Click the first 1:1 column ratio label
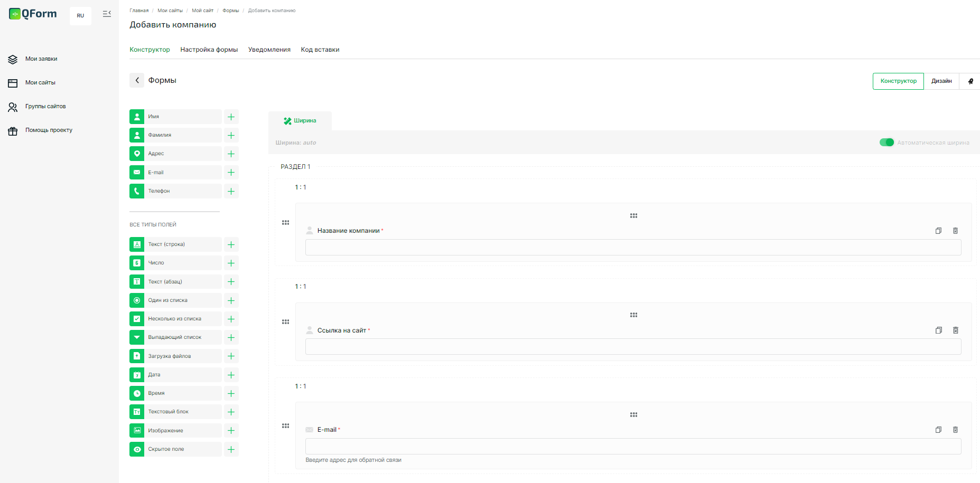Viewport: 980px width, 483px height. (x=301, y=187)
